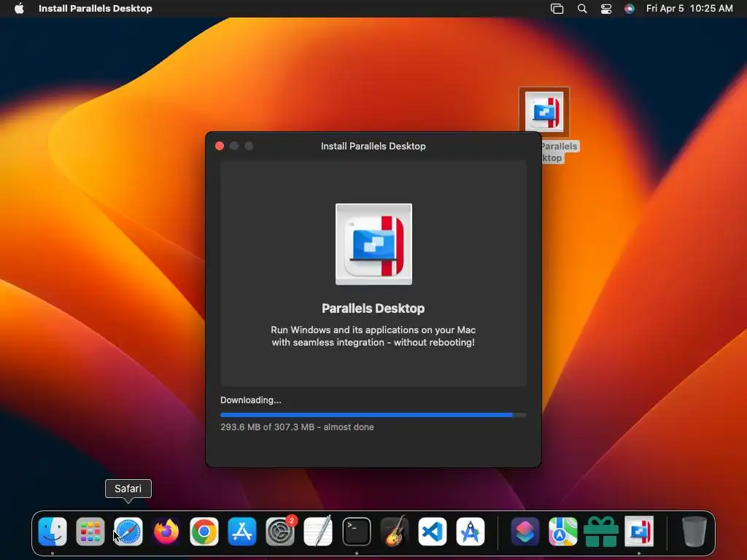The width and height of the screenshot is (747, 560).
Task: Open TextEdit from the dock
Action: point(318,531)
